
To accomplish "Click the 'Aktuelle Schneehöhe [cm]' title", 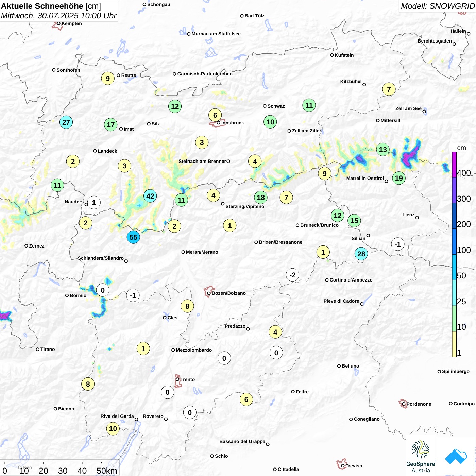I will pos(51,6).
